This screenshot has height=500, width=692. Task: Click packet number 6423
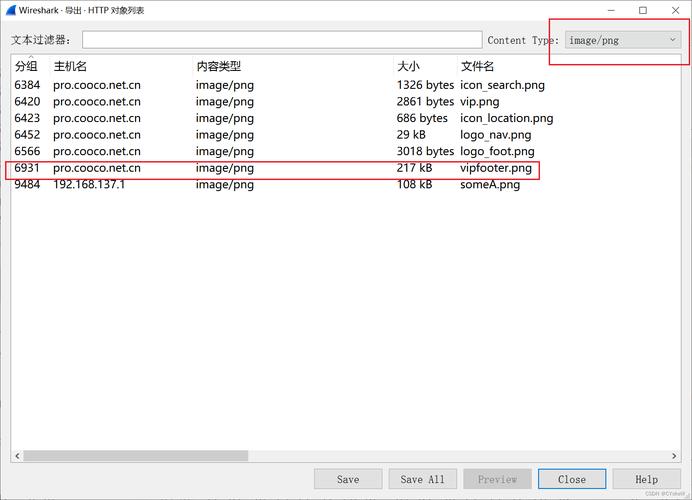(x=27, y=118)
